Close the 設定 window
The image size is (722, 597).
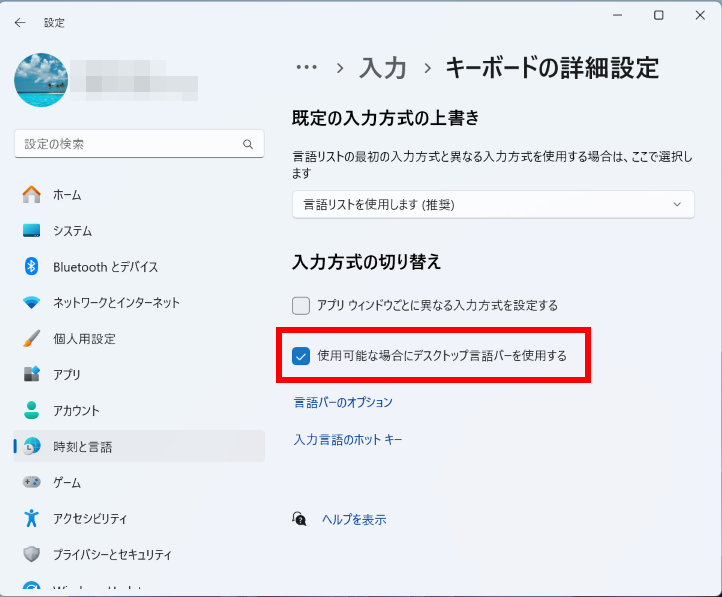(x=700, y=15)
